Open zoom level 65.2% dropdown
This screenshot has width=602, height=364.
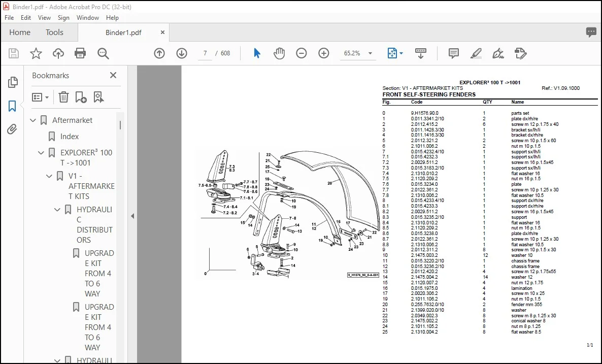coord(371,53)
